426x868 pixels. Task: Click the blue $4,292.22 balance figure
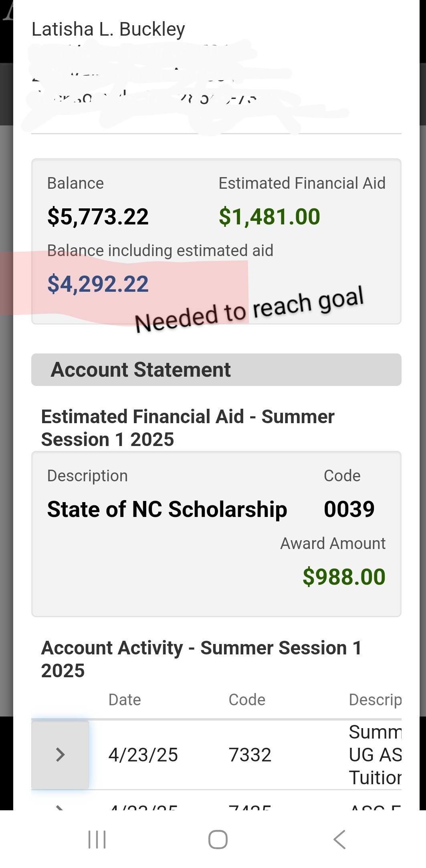[x=98, y=284]
